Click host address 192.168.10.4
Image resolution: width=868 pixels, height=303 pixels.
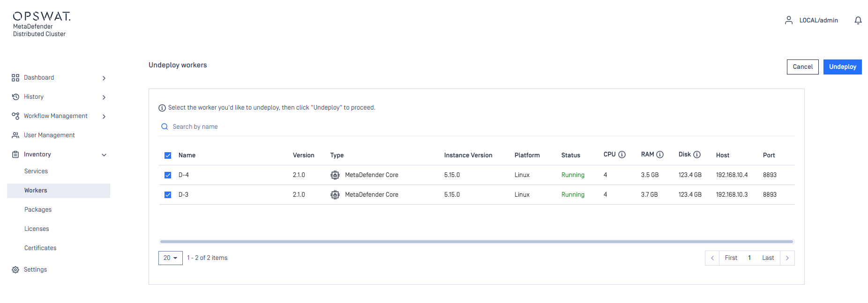tap(732, 175)
